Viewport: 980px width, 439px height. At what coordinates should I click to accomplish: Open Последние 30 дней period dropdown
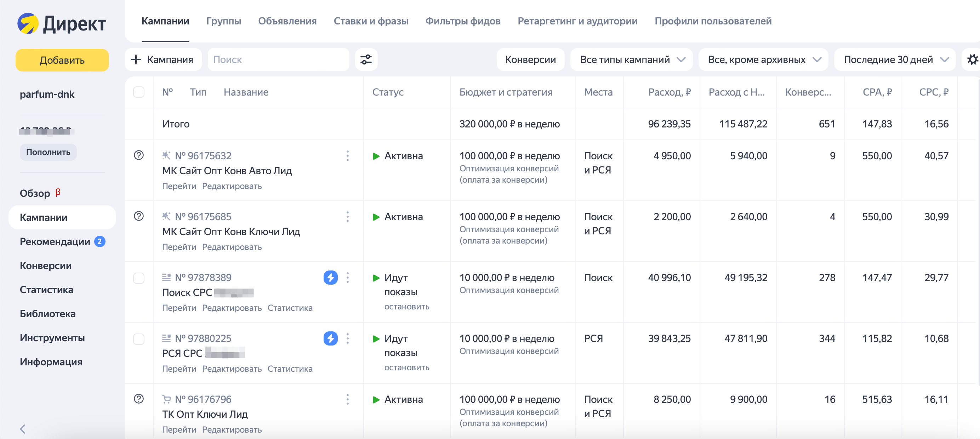click(x=894, y=59)
